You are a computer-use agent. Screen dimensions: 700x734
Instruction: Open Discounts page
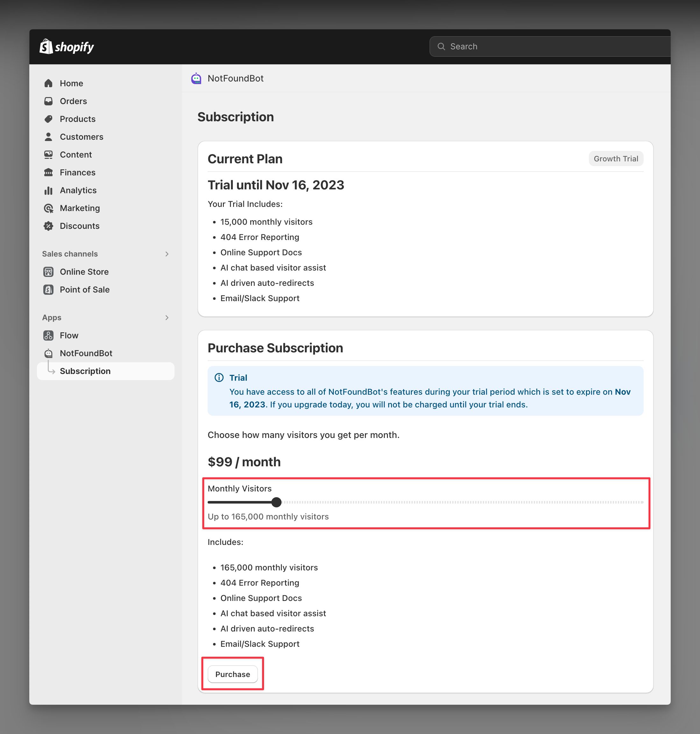tap(106, 226)
